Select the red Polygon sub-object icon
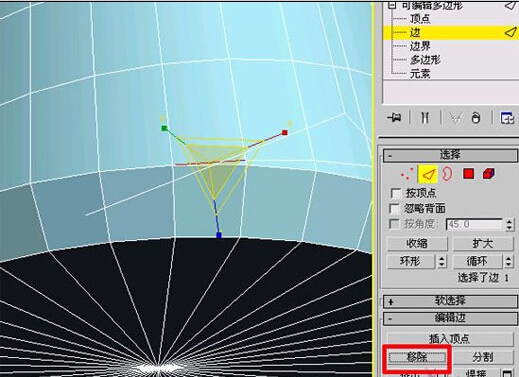 coord(468,174)
